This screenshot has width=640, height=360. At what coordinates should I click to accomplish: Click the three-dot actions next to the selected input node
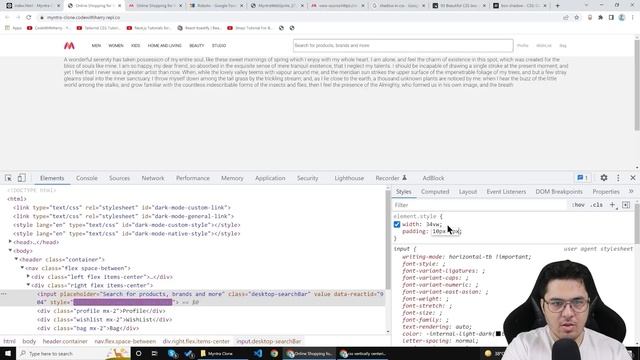4,294
